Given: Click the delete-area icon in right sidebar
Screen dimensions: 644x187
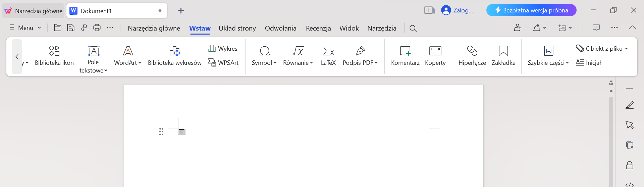Looking at the screenshot, I should pyautogui.click(x=630, y=145).
